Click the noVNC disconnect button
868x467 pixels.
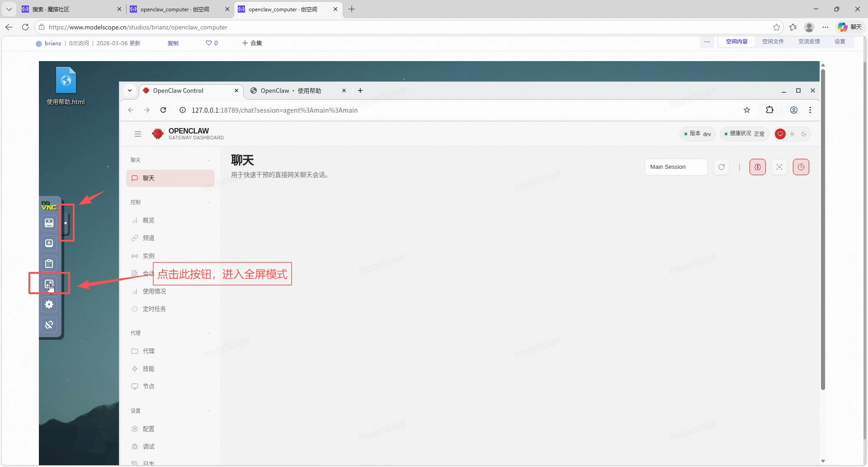coord(49,324)
